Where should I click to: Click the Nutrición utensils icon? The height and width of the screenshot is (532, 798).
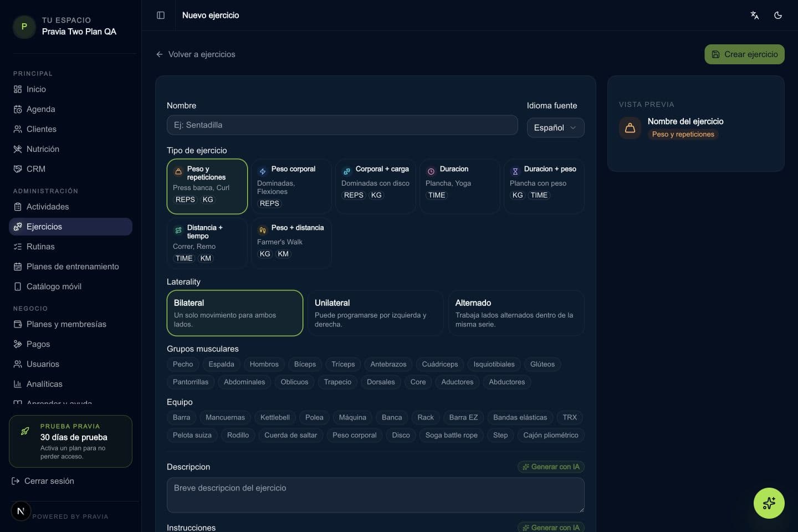tap(18, 149)
